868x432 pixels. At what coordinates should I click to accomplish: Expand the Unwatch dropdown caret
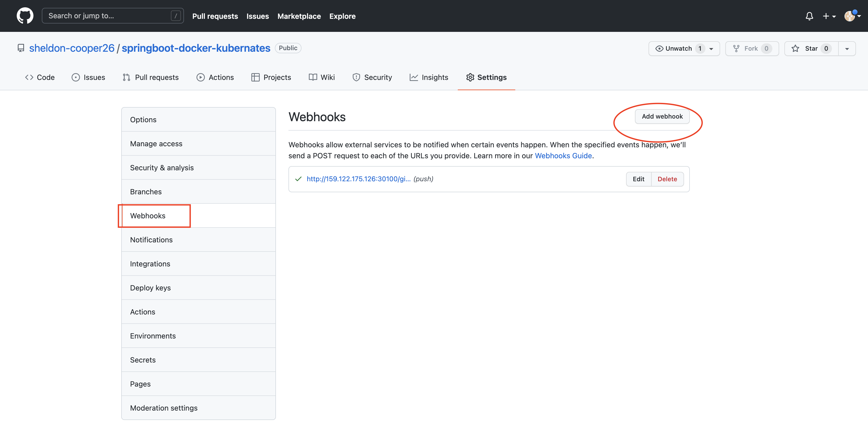711,49
